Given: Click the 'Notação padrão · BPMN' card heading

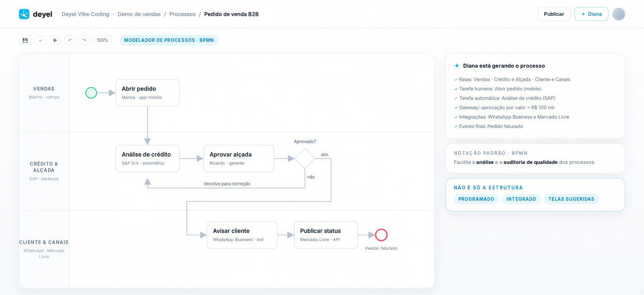Looking at the screenshot, I should point(490,153).
